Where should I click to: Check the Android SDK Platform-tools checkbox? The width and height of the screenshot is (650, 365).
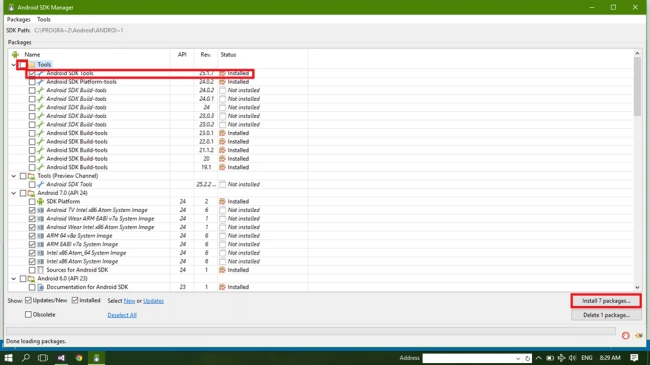[x=32, y=82]
